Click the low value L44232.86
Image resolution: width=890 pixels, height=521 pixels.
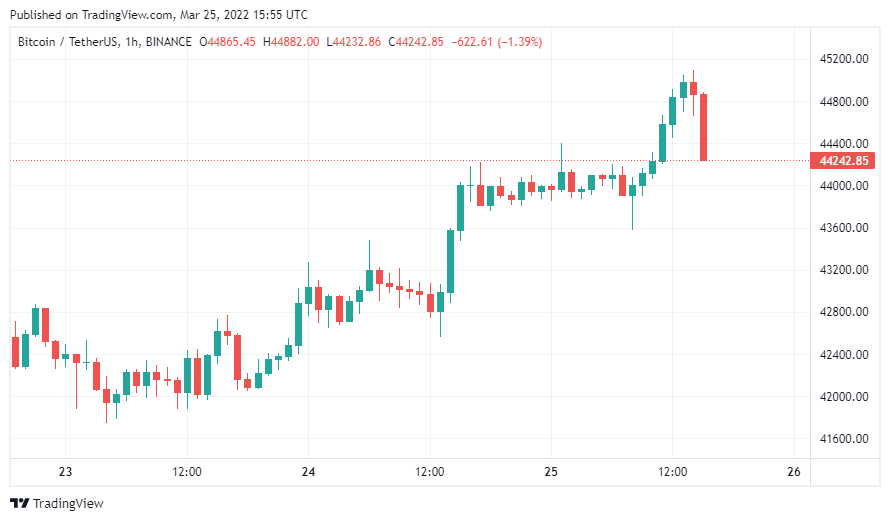tap(354, 42)
